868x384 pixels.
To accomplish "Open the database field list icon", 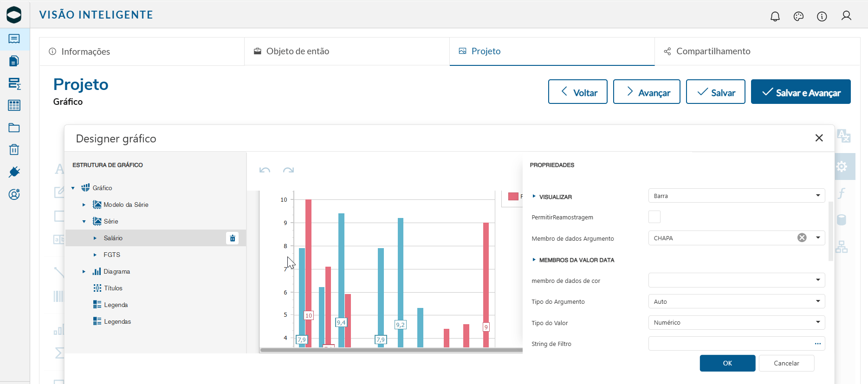I will point(842,220).
